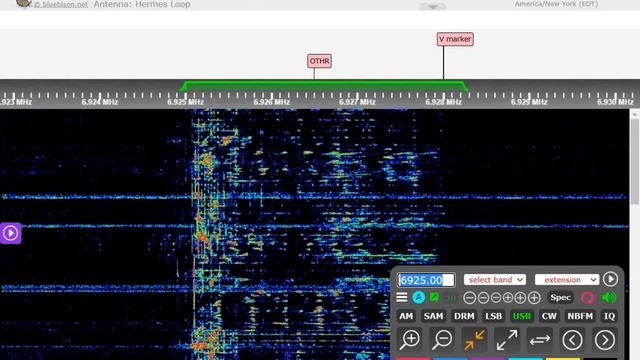640x360 pixels.
Task: Expand the top bar dropdown arrow
Action: 433,7
